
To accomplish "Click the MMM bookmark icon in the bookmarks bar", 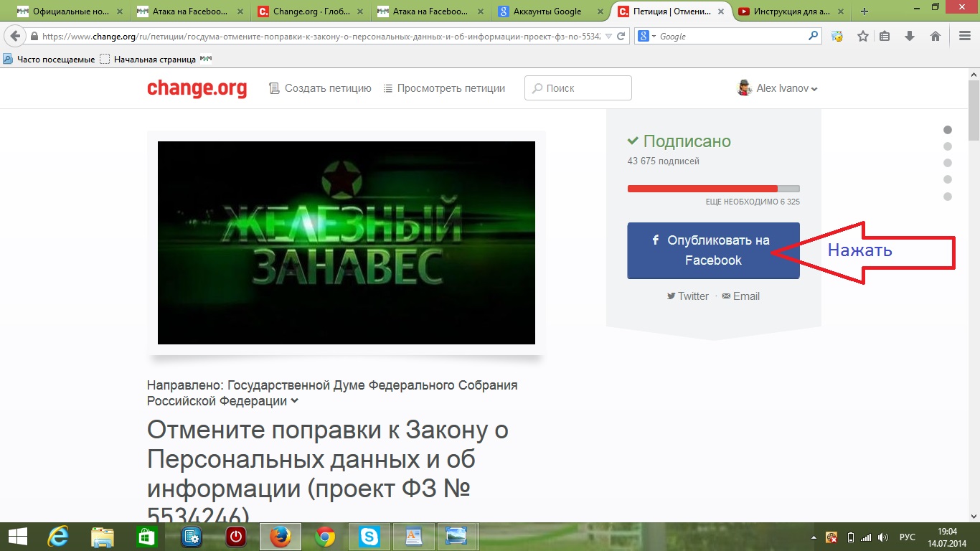I will [x=206, y=59].
